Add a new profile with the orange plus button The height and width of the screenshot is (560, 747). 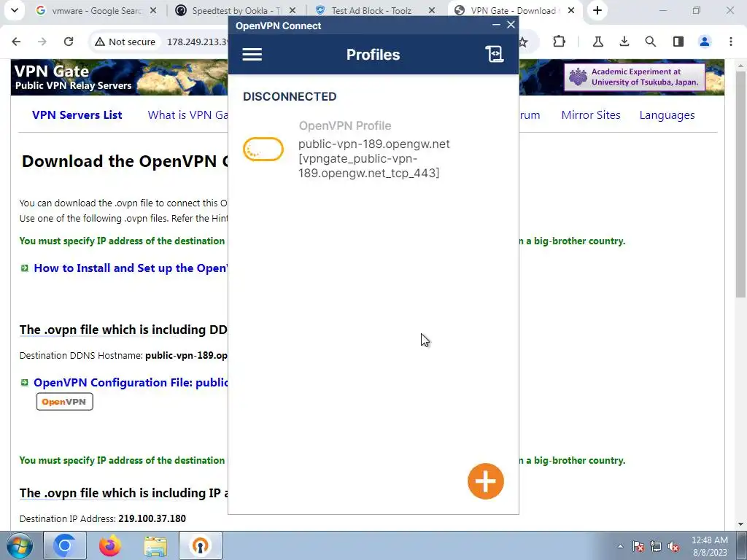[x=485, y=481]
